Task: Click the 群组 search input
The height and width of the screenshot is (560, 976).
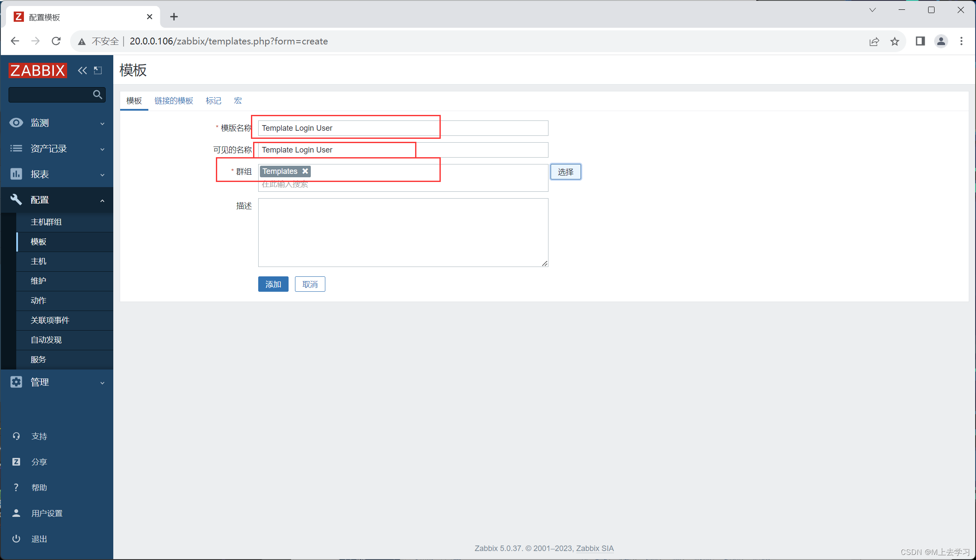Action: tap(403, 184)
